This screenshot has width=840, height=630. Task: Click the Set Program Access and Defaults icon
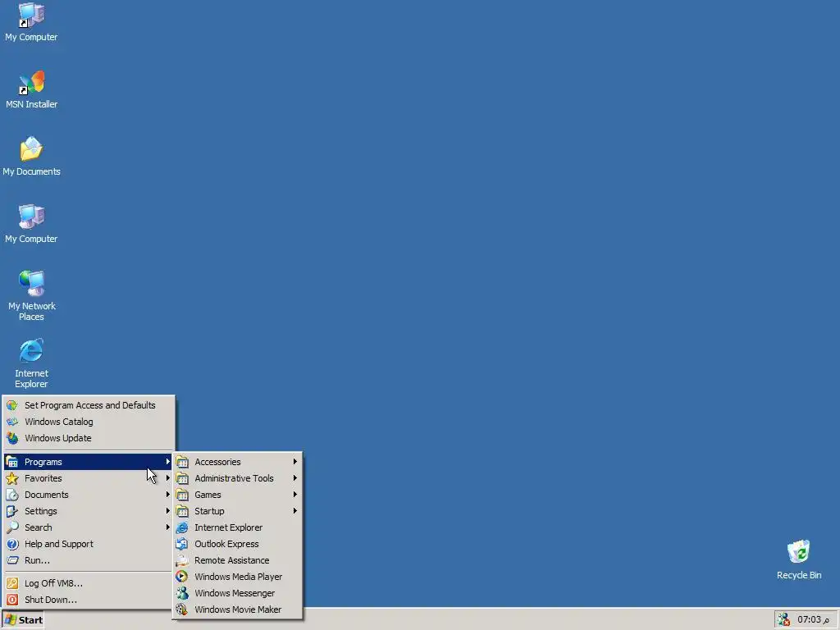(x=12, y=405)
